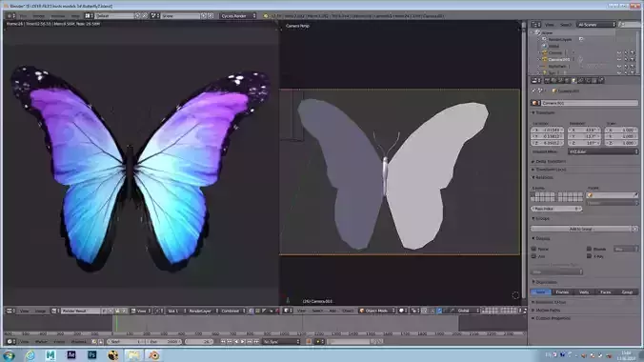Image resolution: width=644 pixels, height=362 pixels.
Task: Open Blender from the Windows taskbar
Action: [153, 354]
